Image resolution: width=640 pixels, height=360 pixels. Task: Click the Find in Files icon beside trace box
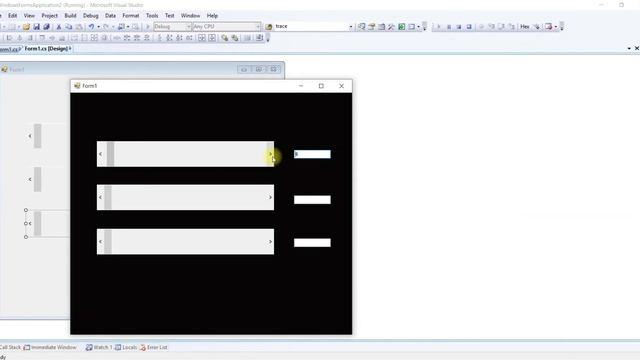[x=269, y=27]
